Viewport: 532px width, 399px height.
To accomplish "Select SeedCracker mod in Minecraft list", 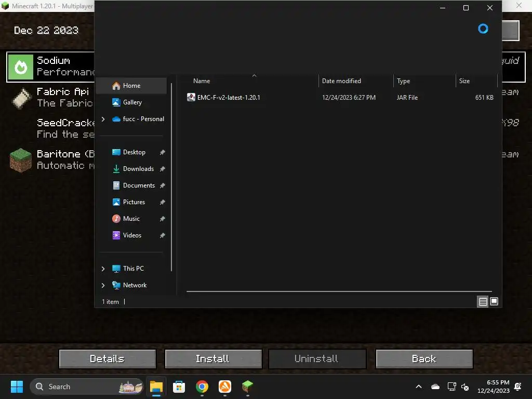I will 50,129.
